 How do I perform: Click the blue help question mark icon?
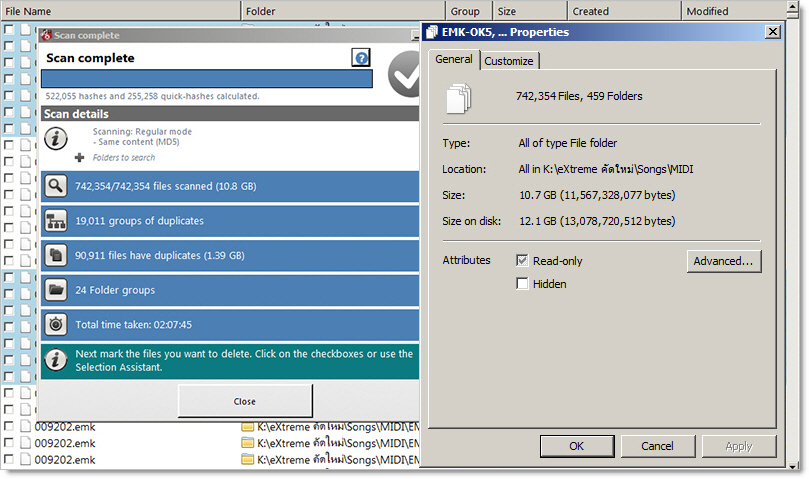click(361, 58)
